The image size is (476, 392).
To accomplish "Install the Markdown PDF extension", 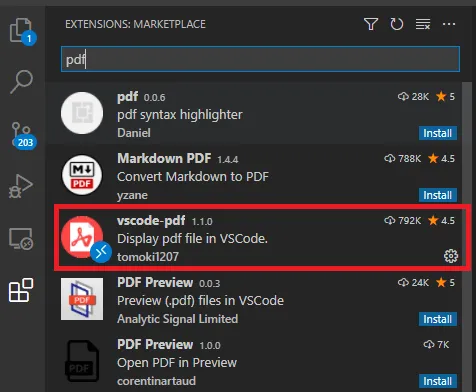I will (x=437, y=195).
